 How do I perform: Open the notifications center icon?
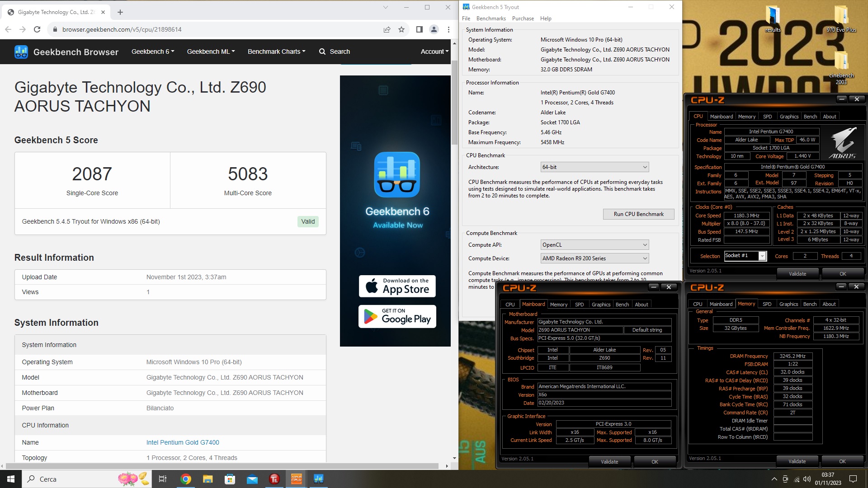(853, 479)
